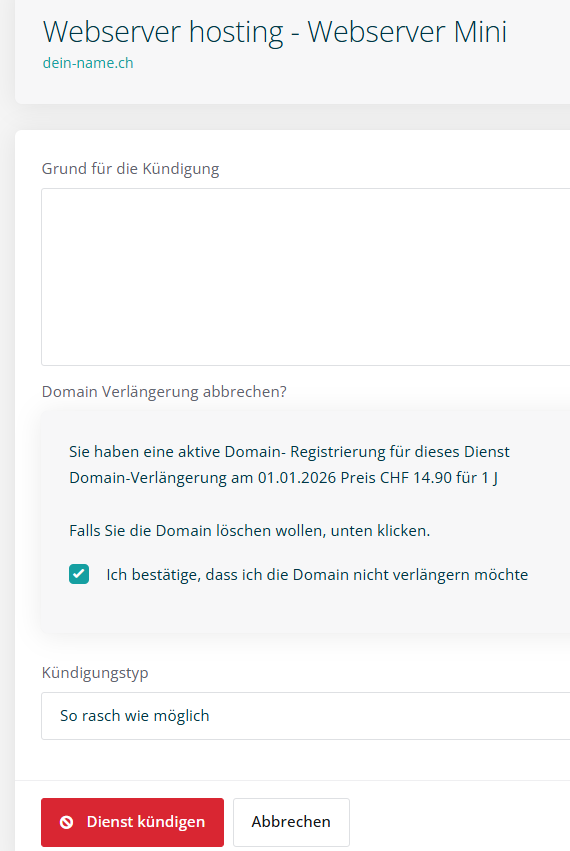Click the label Ich bestätige, dass ich die Domain nicht verlängern möchte

pyautogui.click(x=317, y=575)
